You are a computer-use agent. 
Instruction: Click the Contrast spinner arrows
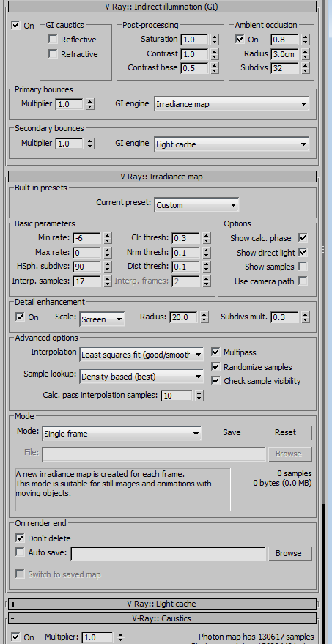pyautogui.click(x=215, y=53)
